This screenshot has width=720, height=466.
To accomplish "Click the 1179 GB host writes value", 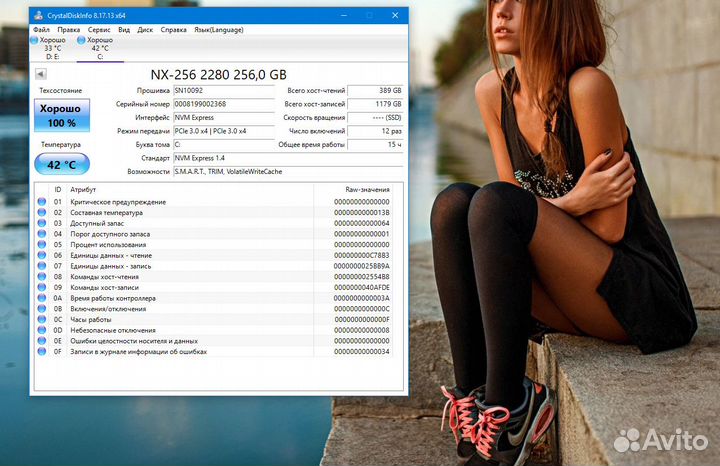I will point(375,104).
